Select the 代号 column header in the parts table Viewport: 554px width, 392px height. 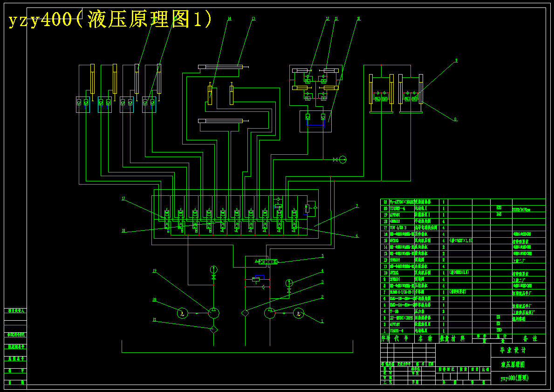pos(401,338)
